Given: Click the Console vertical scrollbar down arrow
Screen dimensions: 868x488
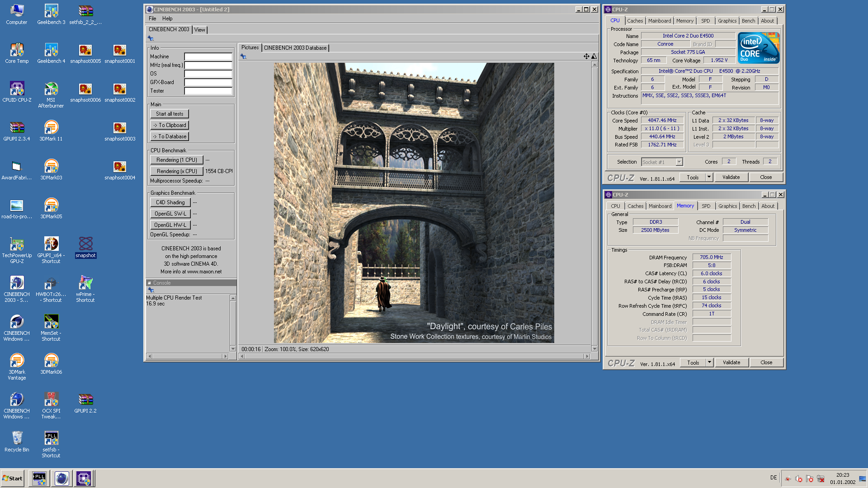Looking at the screenshot, I should click(x=233, y=348).
